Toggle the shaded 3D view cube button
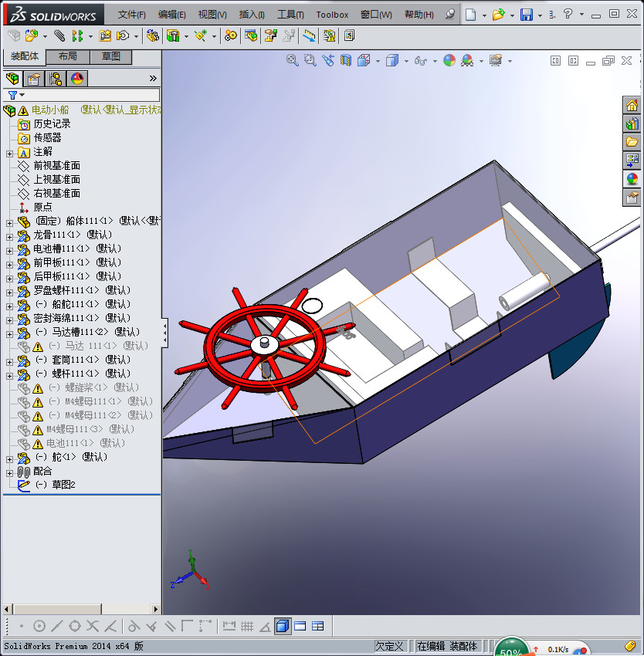The image size is (644, 656). [283, 627]
